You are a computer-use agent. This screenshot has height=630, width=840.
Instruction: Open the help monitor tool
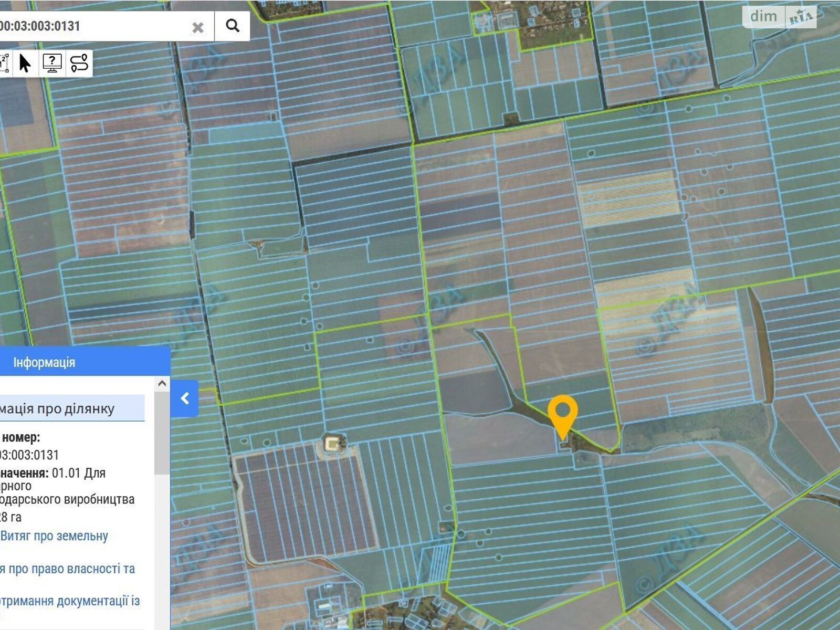52,63
